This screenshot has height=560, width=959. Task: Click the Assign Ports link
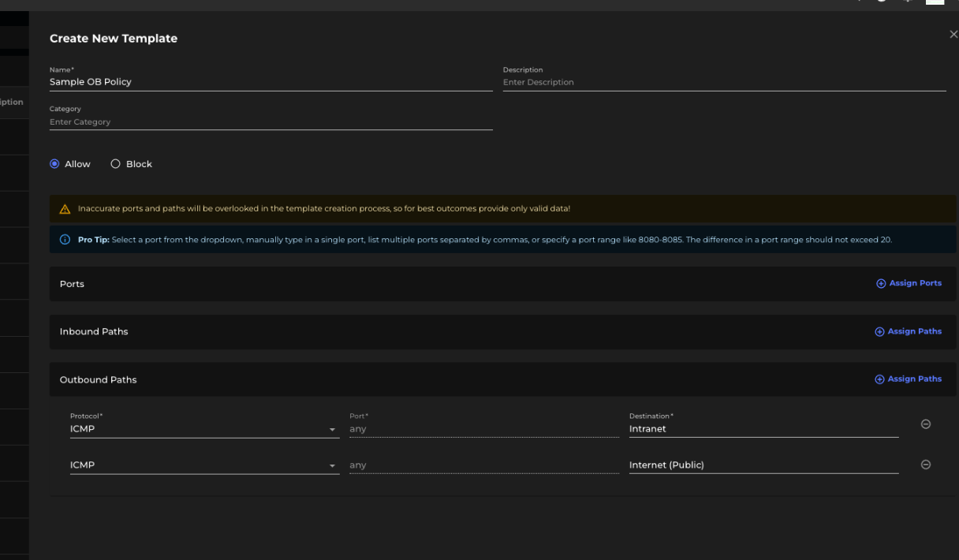point(912,283)
